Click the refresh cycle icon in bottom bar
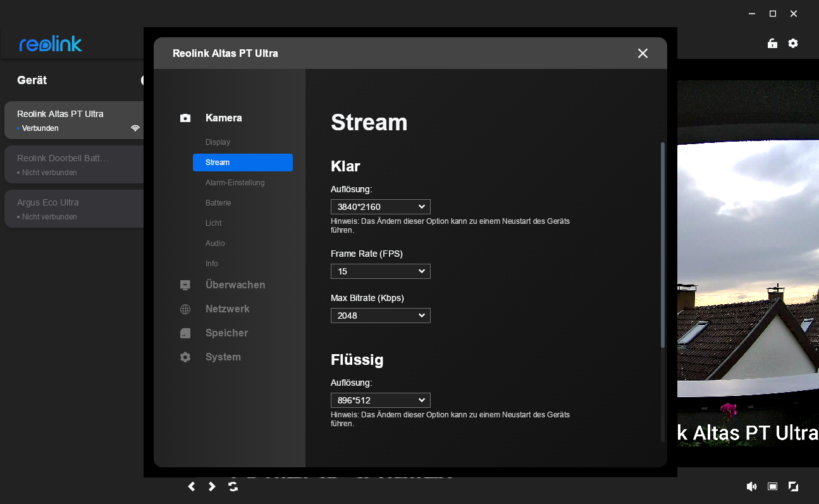The height and width of the screenshot is (504, 819). click(233, 486)
